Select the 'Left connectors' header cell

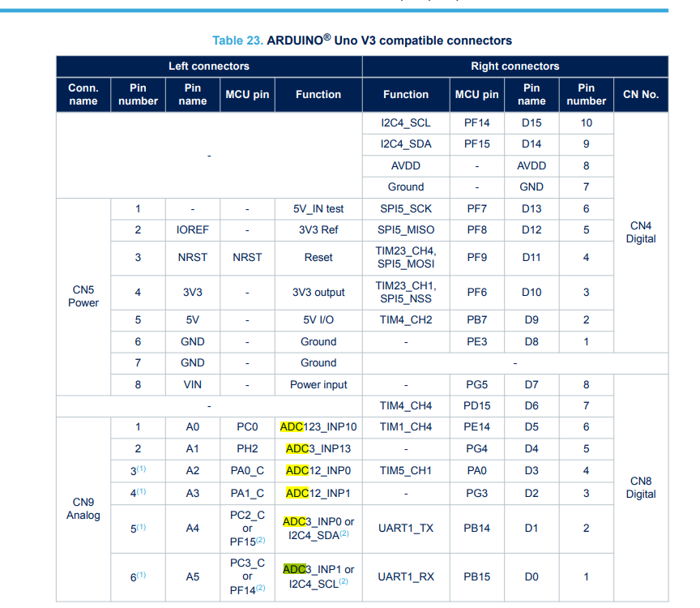tap(209, 66)
